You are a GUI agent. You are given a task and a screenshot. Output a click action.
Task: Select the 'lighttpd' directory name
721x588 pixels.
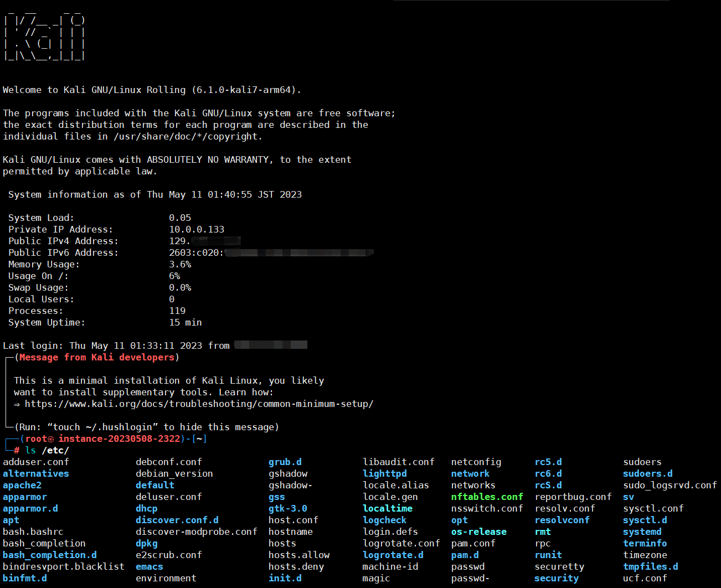[385, 473]
